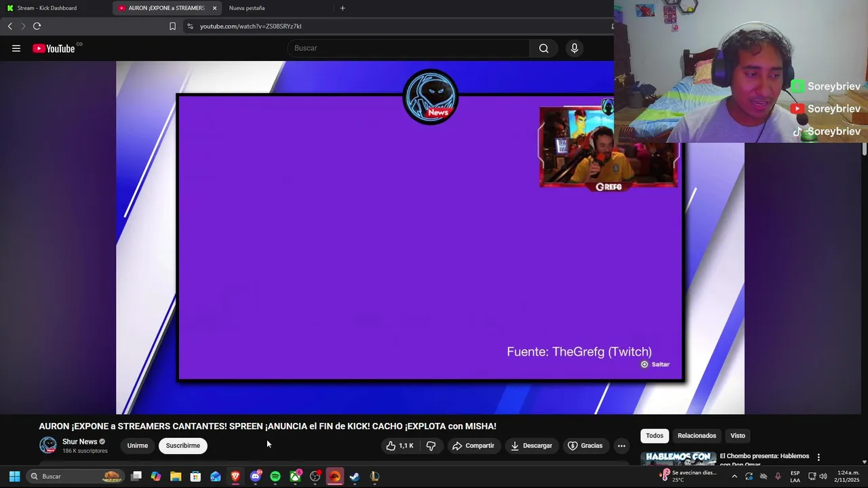Start voice search with the microphone

click(574, 48)
